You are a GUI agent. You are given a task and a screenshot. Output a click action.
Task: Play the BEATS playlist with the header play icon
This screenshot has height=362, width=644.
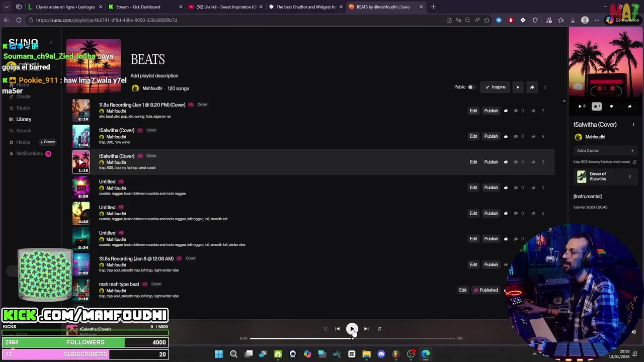click(x=518, y=87)
